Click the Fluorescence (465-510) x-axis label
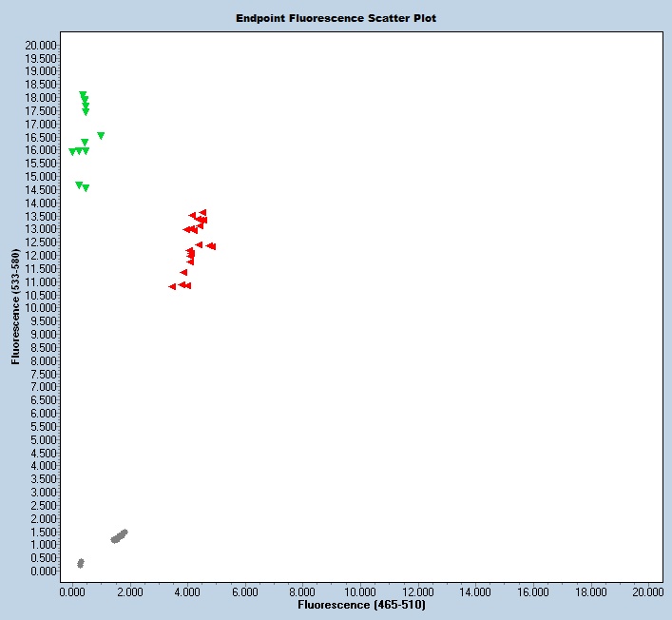 click(361, 605)
